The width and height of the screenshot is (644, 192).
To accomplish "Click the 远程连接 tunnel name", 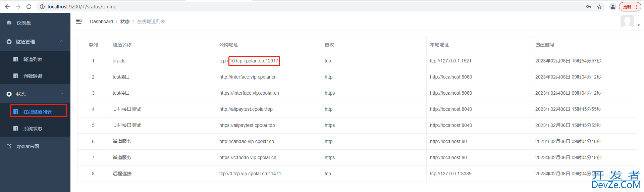I will [122, 174].
